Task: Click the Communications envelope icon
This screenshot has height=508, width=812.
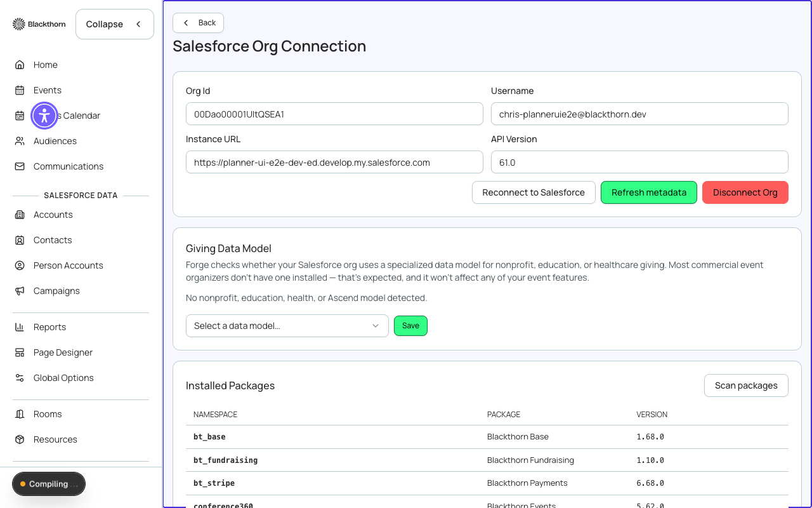Action: (x=20, y=166)
